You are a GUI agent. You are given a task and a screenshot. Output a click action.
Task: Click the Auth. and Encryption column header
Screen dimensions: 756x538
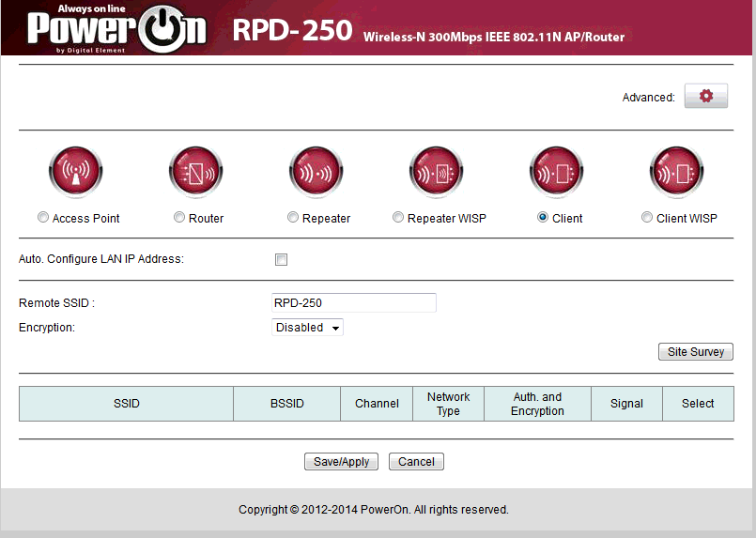[537, 404]
